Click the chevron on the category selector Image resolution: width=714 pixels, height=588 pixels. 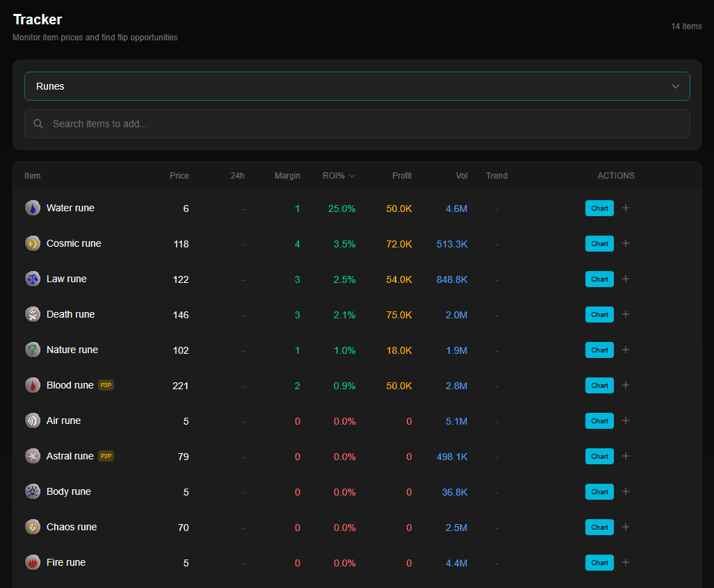(675, 86)
